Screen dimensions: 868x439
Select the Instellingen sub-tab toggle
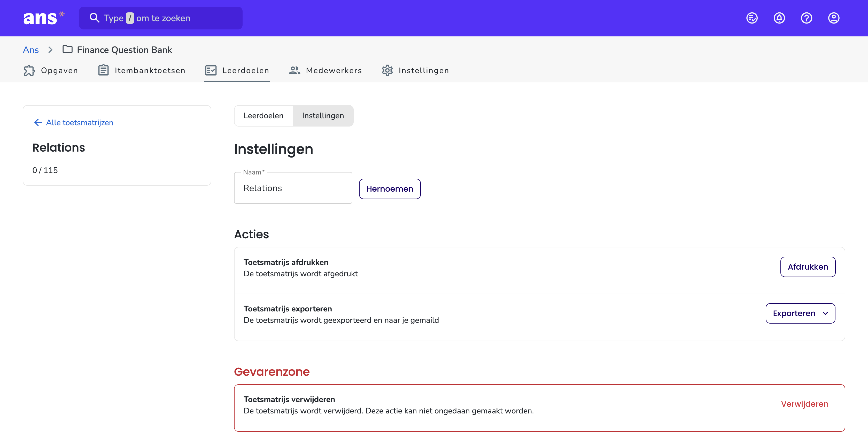323,116
